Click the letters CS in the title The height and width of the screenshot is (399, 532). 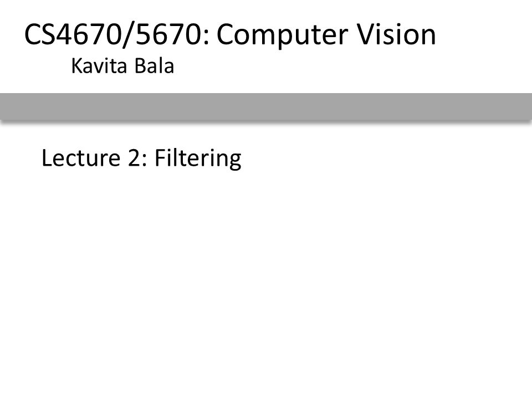[x=40, y=35]
